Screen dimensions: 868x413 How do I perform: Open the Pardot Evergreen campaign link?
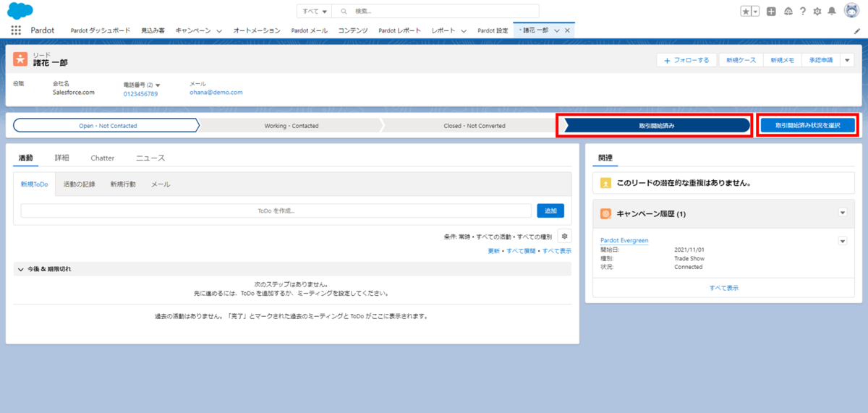pos(624,240)
